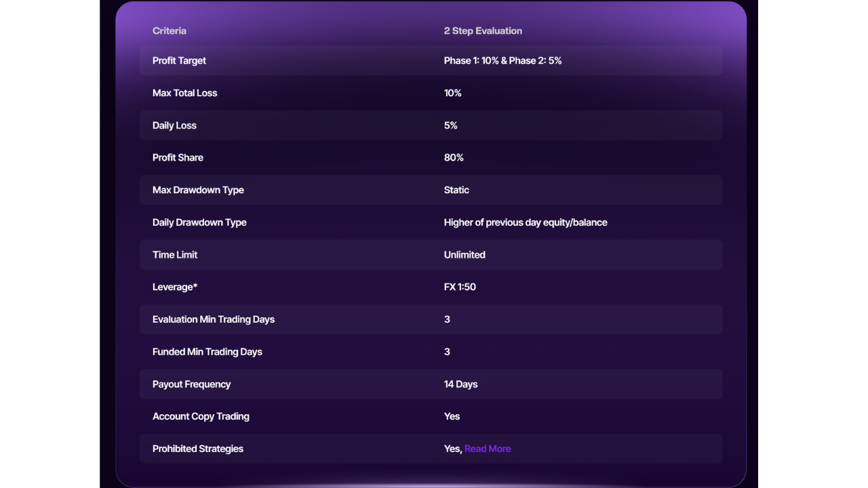
Task: Click the 14 Days payout value
Action: click(460, 384)
